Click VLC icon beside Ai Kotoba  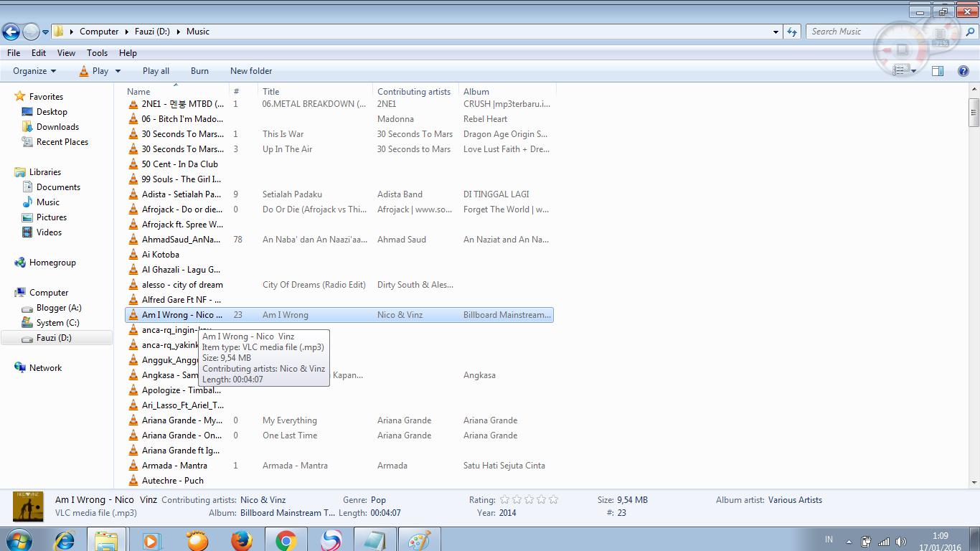(x=133, y=255)
